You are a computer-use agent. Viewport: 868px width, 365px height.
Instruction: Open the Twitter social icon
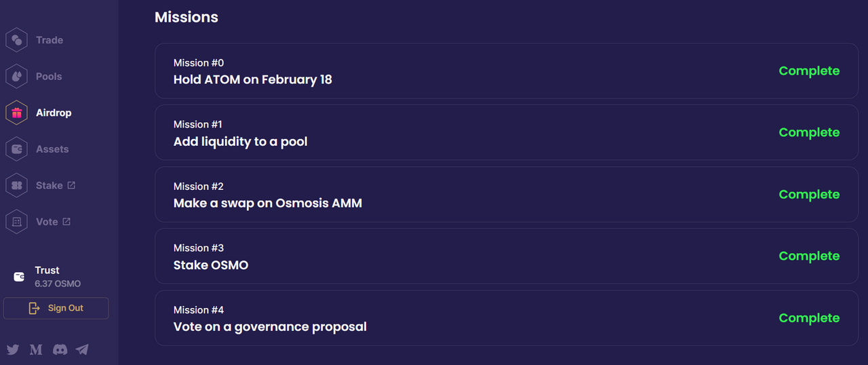[x=13, y=349]
